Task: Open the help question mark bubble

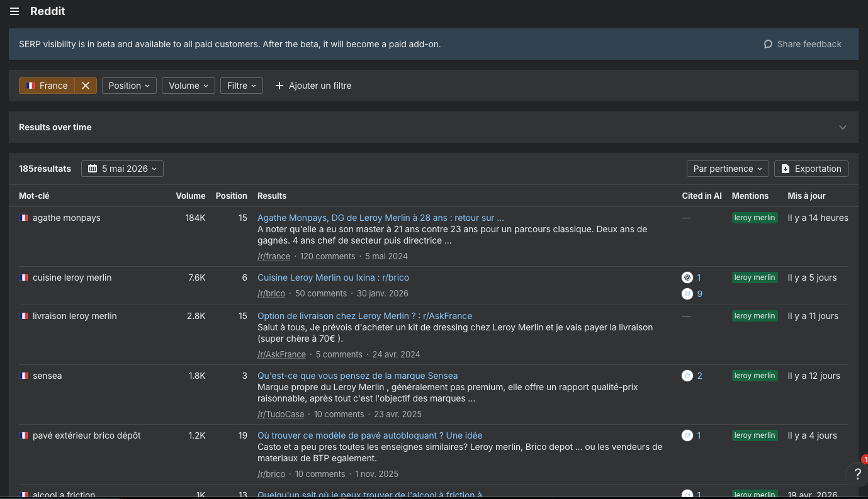Action: [857, 474]
